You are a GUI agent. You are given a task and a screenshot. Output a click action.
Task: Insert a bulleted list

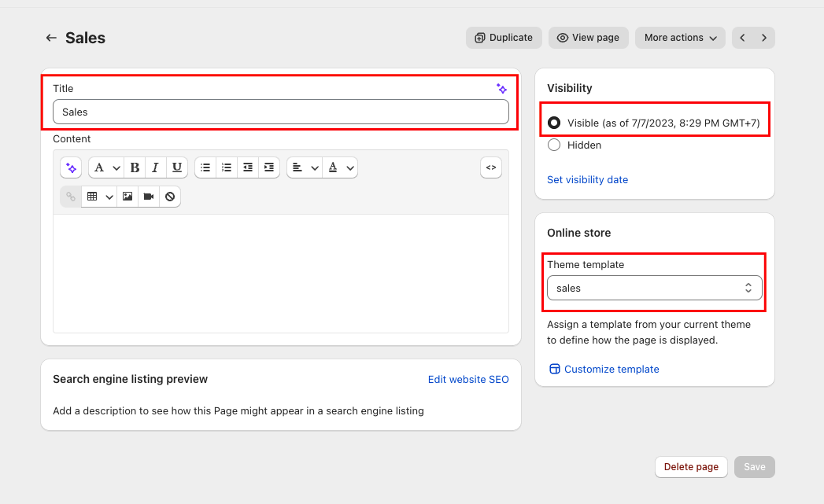tap(205, 167)
